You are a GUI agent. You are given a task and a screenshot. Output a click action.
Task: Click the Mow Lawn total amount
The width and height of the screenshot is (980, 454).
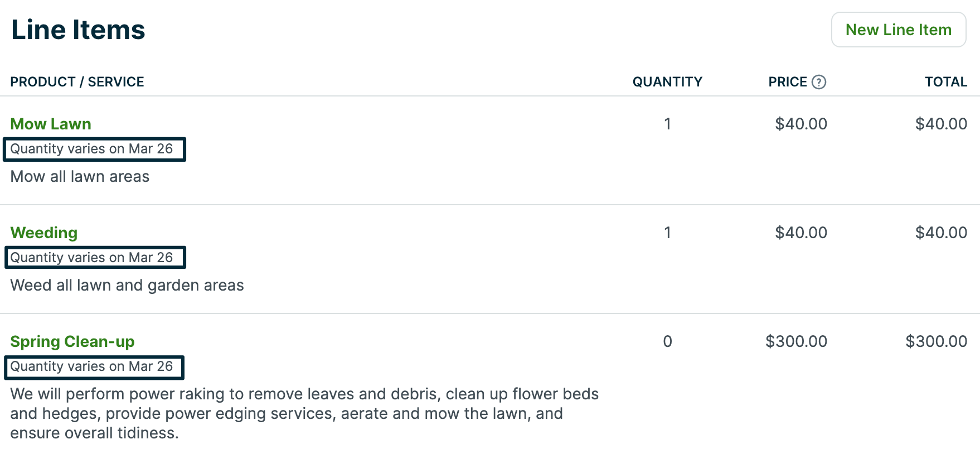941,124
